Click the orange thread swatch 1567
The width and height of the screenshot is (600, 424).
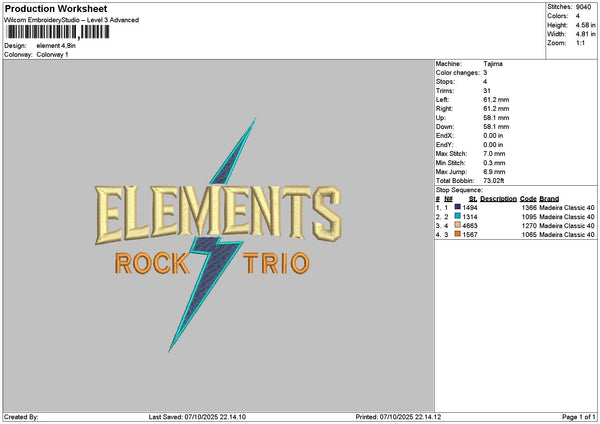click(457, 234)
